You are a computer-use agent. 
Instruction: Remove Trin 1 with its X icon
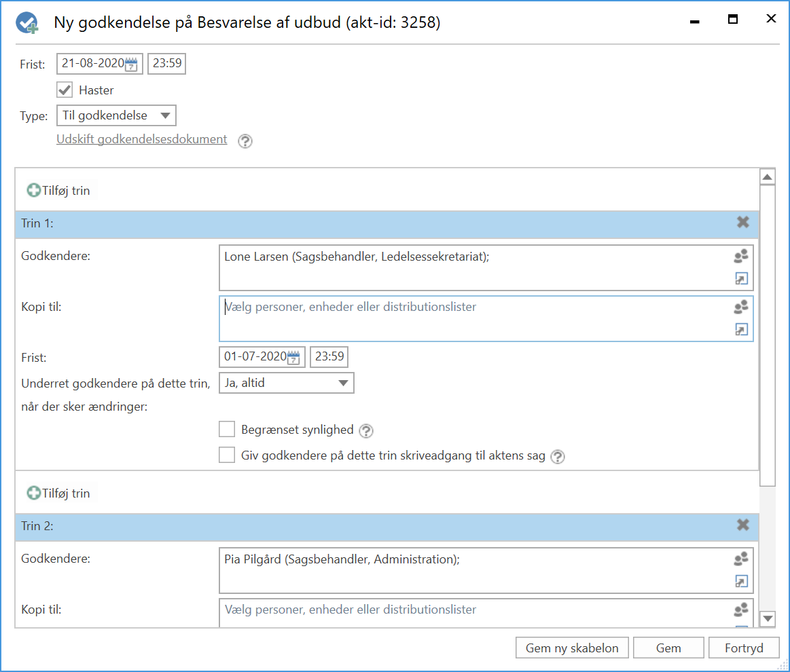742,222
